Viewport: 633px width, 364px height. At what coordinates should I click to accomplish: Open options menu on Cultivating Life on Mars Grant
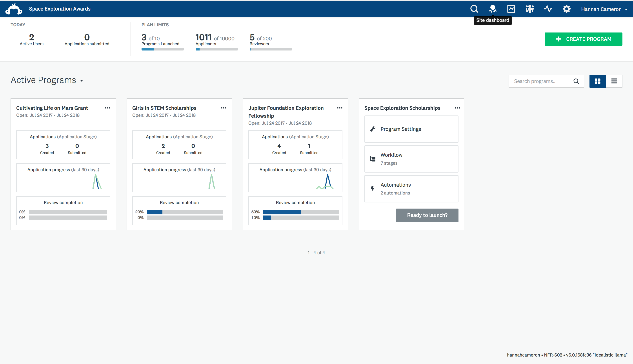click(x=108, y=108)
